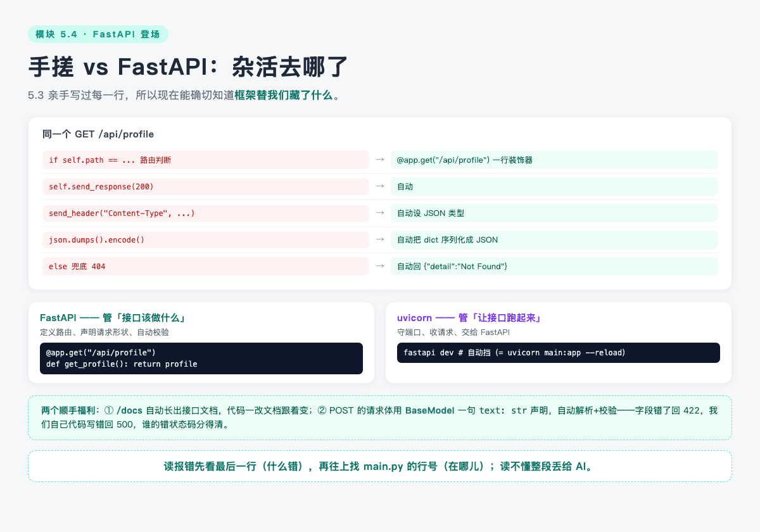The height and width of the screenshot is (532, 760).
Task: Click the heading 手搓 vs FastAPI:杂活去哪了
Action: (189, 67)
